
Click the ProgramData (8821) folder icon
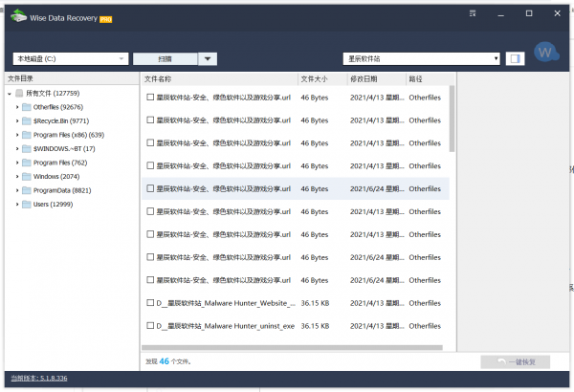coord(27,190)
